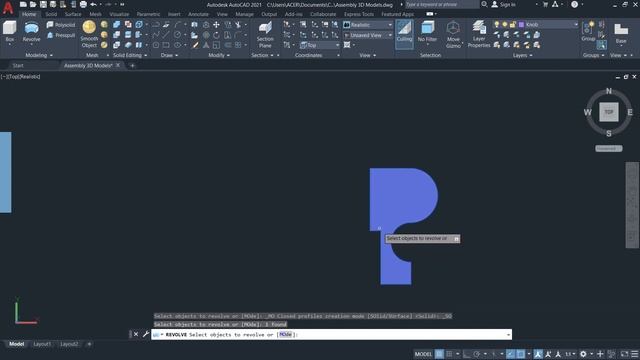Toggle ortho mode in status bar
This screenshot has width=640, height=360.
point(467,354)
